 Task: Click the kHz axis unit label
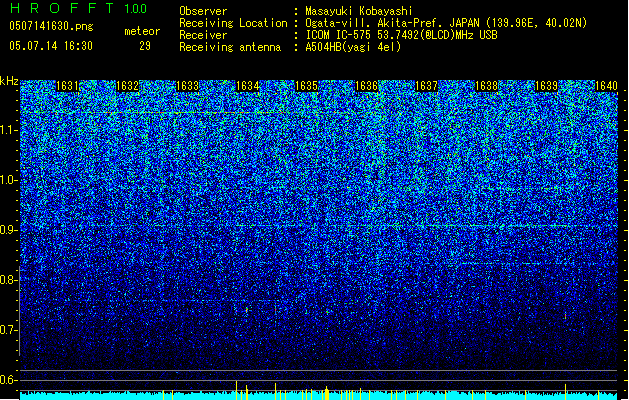tap(9, 81)
